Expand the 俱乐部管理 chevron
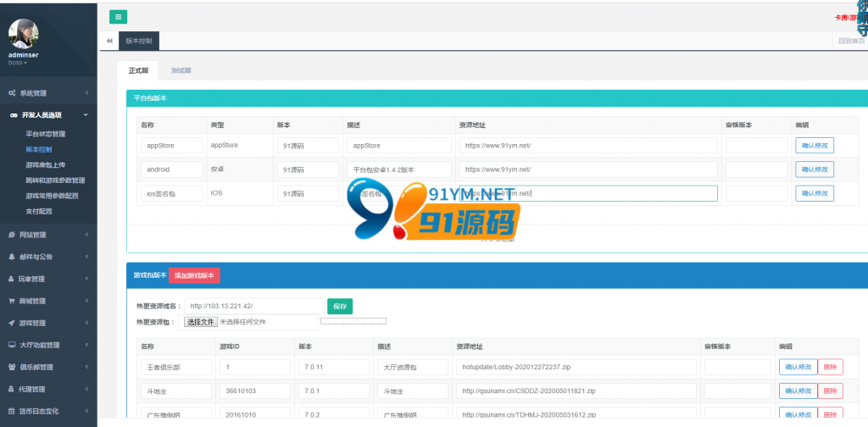Viewport: 868px width, 427px height. tap(87, 367)
